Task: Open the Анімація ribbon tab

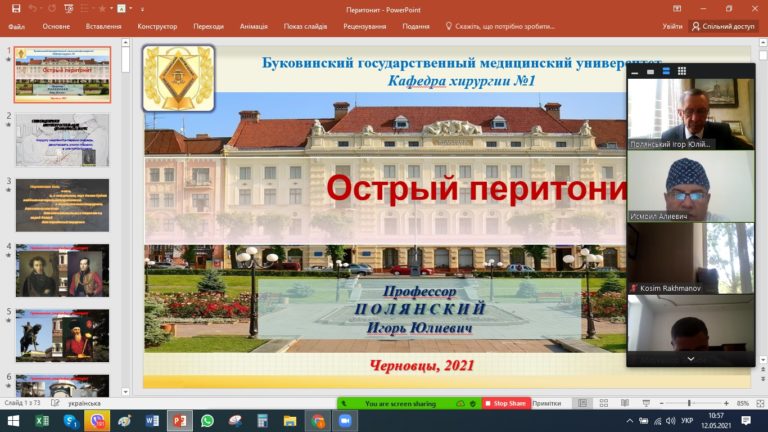Action: coord(254,27)
